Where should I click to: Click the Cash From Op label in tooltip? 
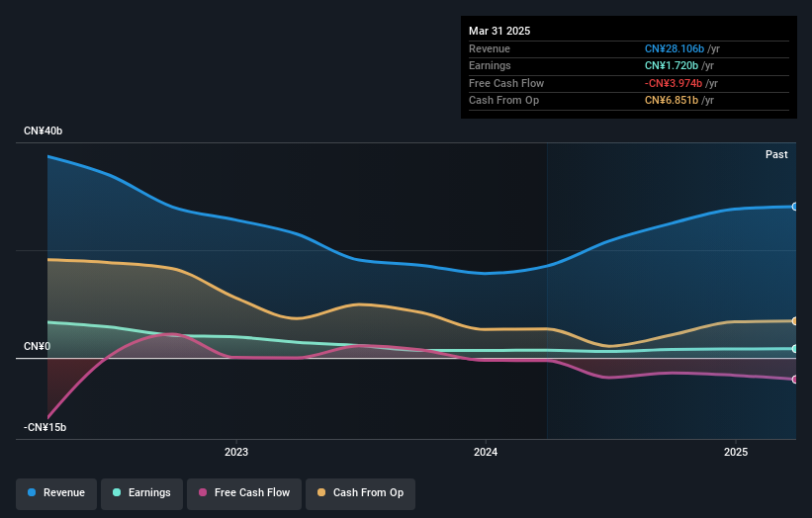503,101
